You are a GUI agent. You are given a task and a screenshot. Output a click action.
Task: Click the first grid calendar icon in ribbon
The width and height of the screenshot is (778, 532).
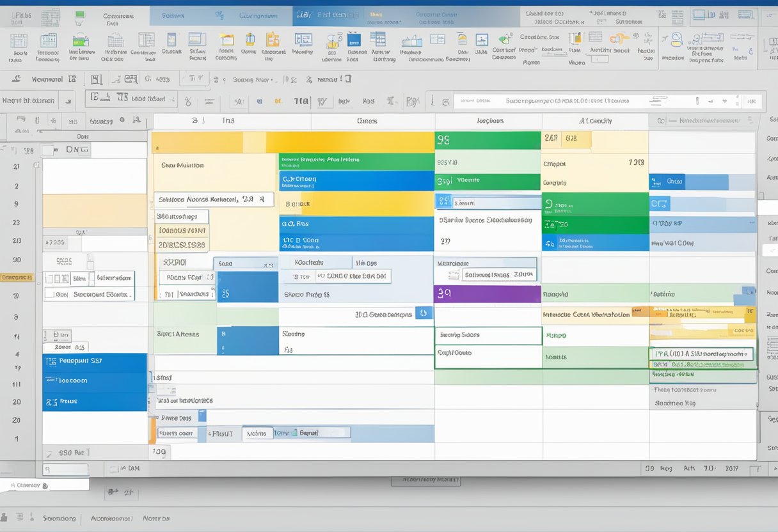tap(19, 40)
